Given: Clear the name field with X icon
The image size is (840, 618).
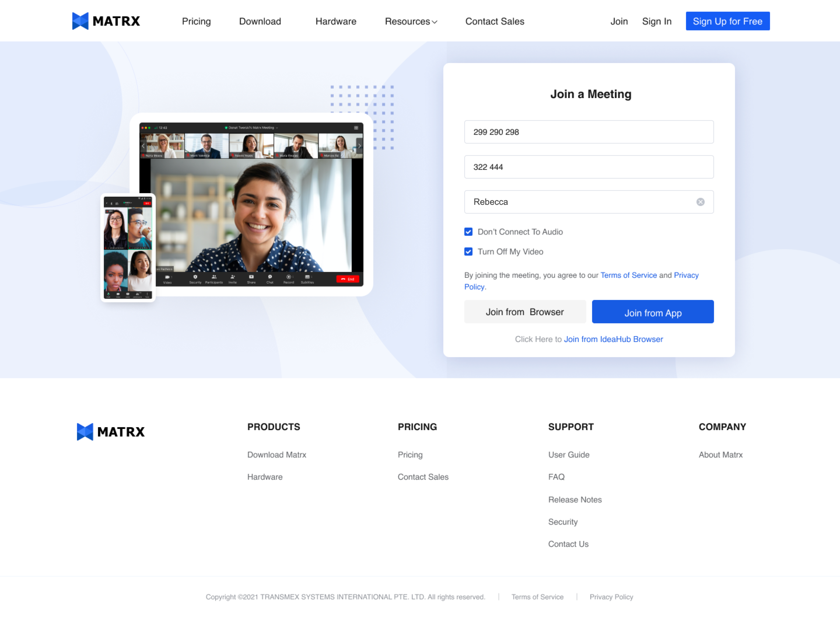Looking at the screenshot, I should click(700, 202).
